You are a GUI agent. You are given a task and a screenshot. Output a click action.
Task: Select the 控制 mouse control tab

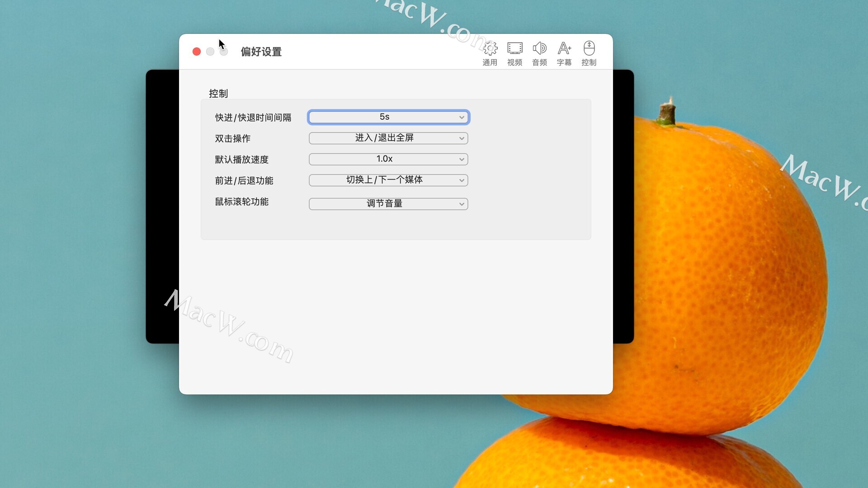[589, 53]
